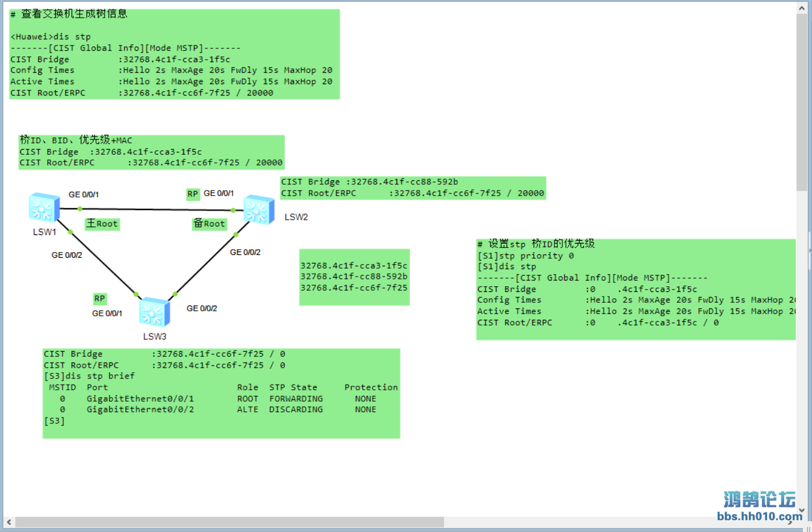Click the '# 查看交换机生成树信息' heading
Image resolution: width=812 pixels, height=532 pixels.
(69, 14)
